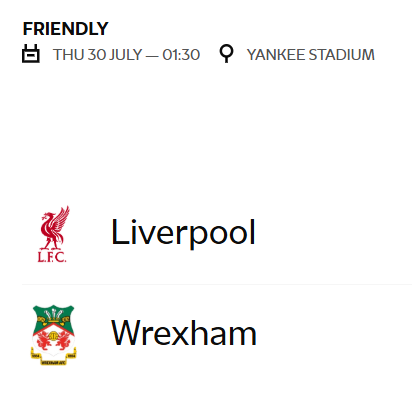Select the Wrexham team row
The height and width of the screenshot is (418, 412).
point(217,335)
